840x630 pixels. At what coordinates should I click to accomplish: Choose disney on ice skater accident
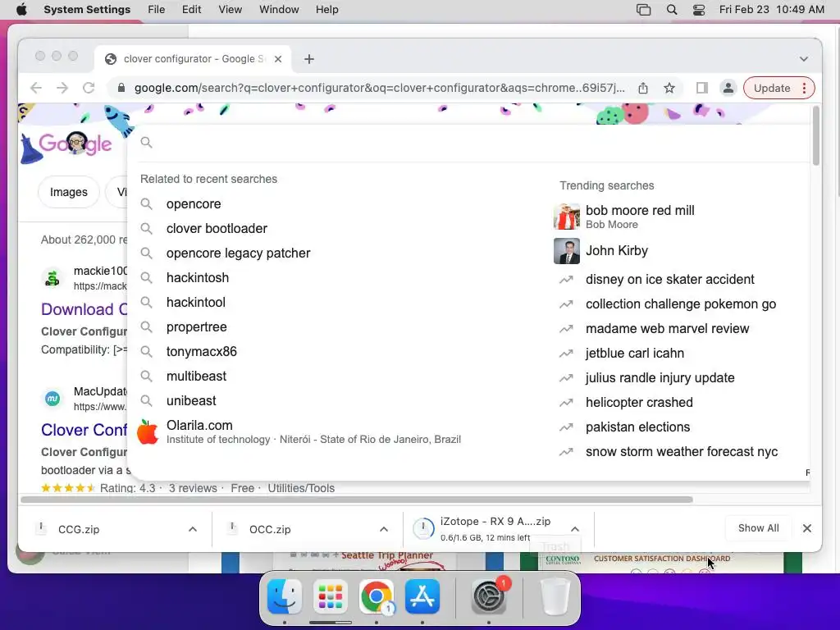[x=669, y=280]
